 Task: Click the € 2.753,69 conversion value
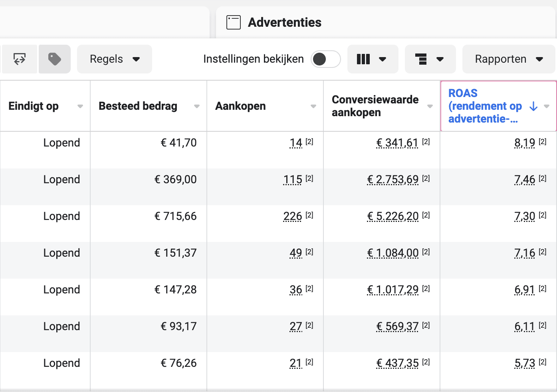(x=393, y=180)
